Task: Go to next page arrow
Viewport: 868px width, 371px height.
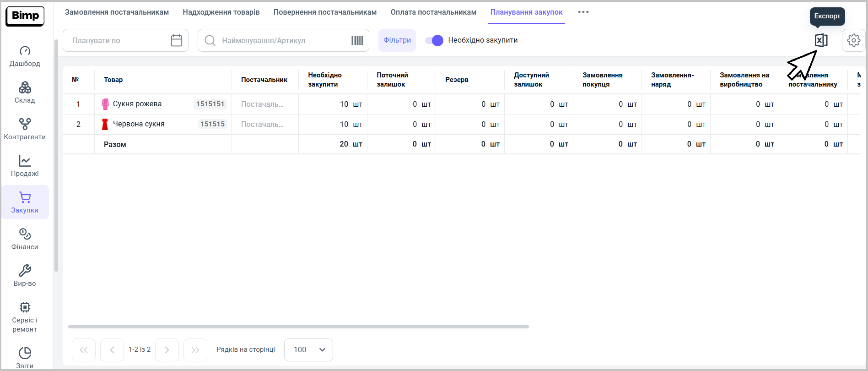Action: pyautogui.click(x=167, y=350)
